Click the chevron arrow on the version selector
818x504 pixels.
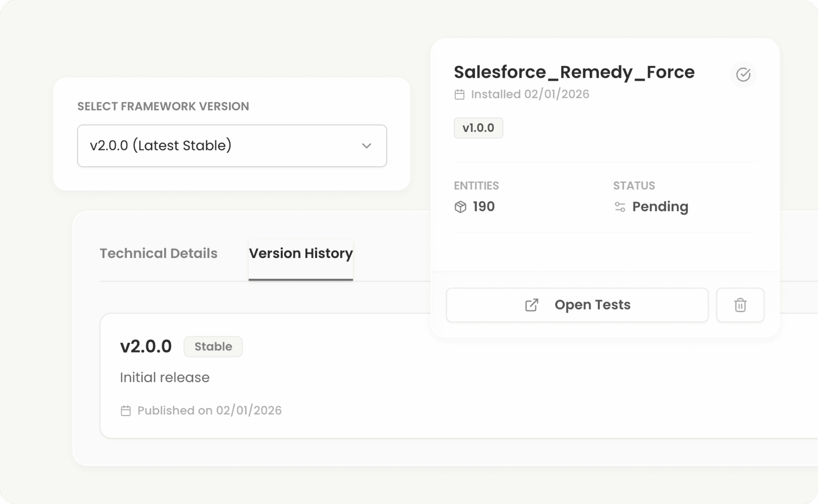[366, 146]
